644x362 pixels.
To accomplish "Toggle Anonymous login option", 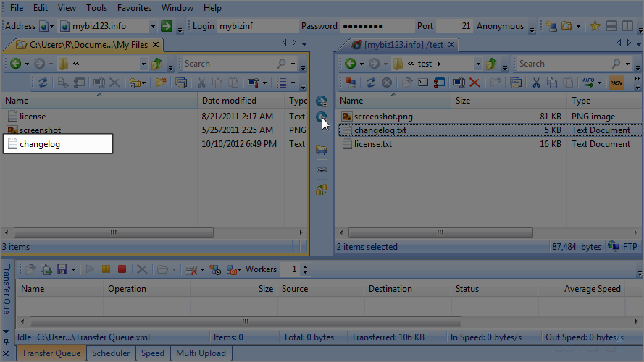I will (x=500, y=26).
